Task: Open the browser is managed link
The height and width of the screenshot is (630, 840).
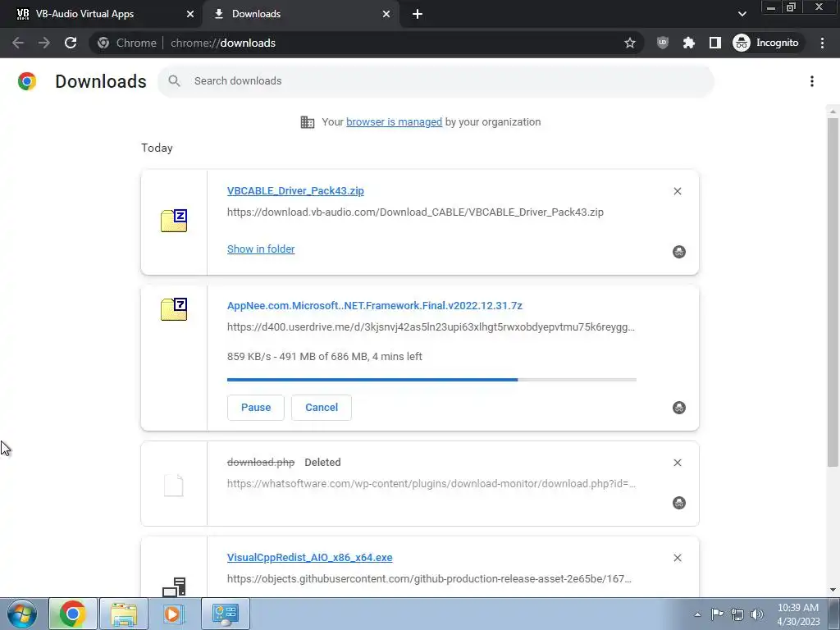Action: point(395,122)
